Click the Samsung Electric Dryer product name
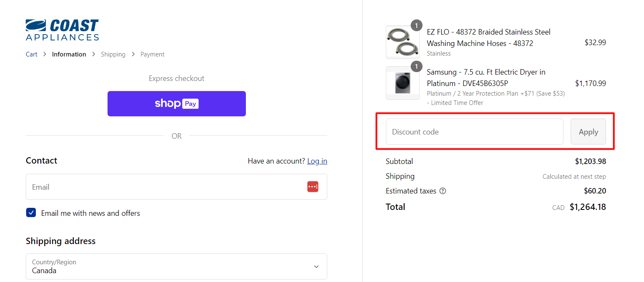The width and height of the screenshot is (644, 282). (x=486, y=78)
